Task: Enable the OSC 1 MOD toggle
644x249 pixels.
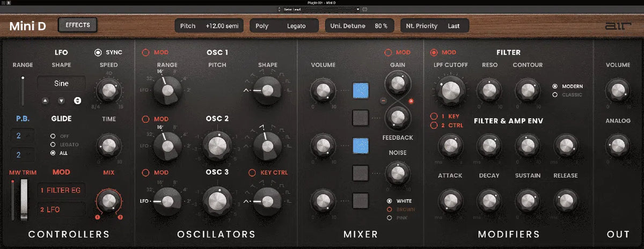Action: coord(145,53)
